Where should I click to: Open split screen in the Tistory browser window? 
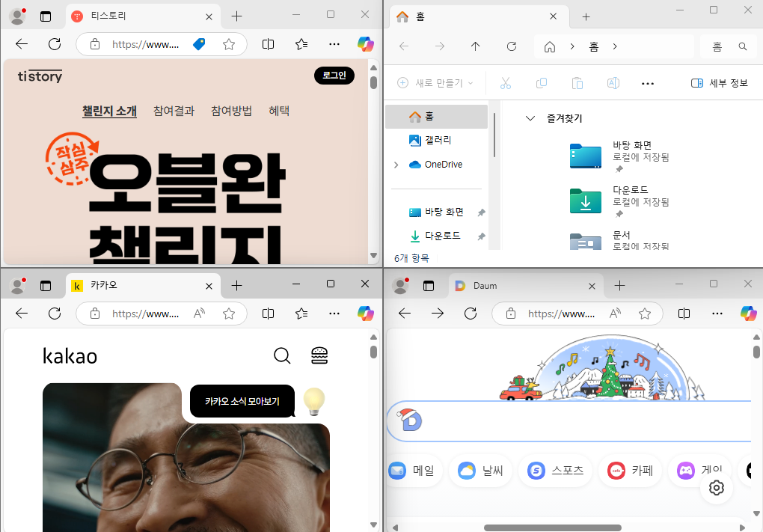[268, 44]
